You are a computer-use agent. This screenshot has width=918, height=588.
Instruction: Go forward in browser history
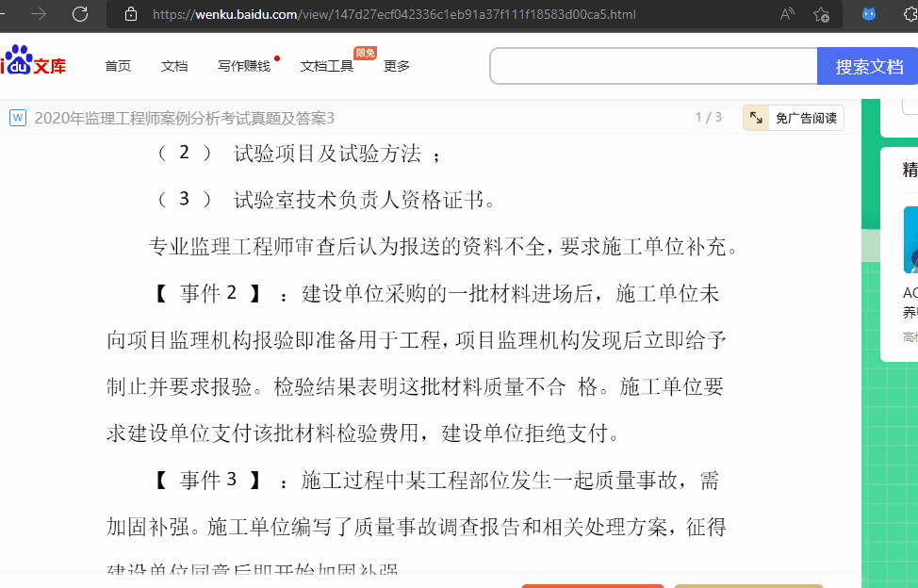[38, 15]
